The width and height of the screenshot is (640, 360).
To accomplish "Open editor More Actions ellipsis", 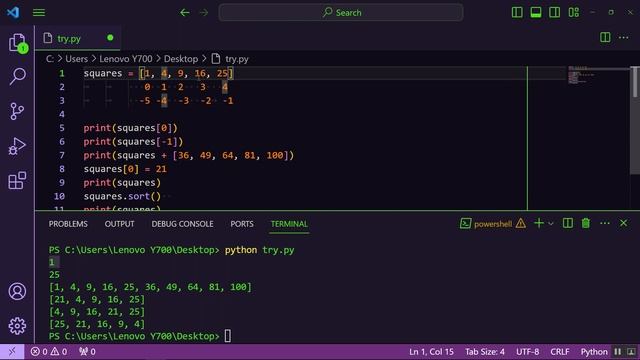I will tap(624, 38).
